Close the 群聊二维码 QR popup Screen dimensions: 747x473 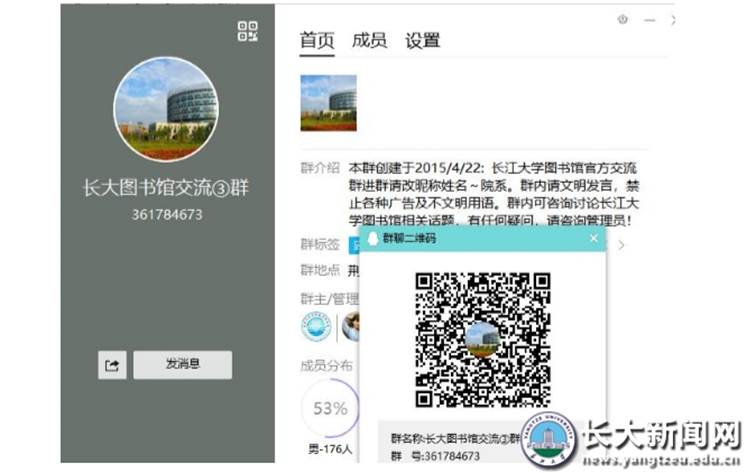tap(594, 239)
